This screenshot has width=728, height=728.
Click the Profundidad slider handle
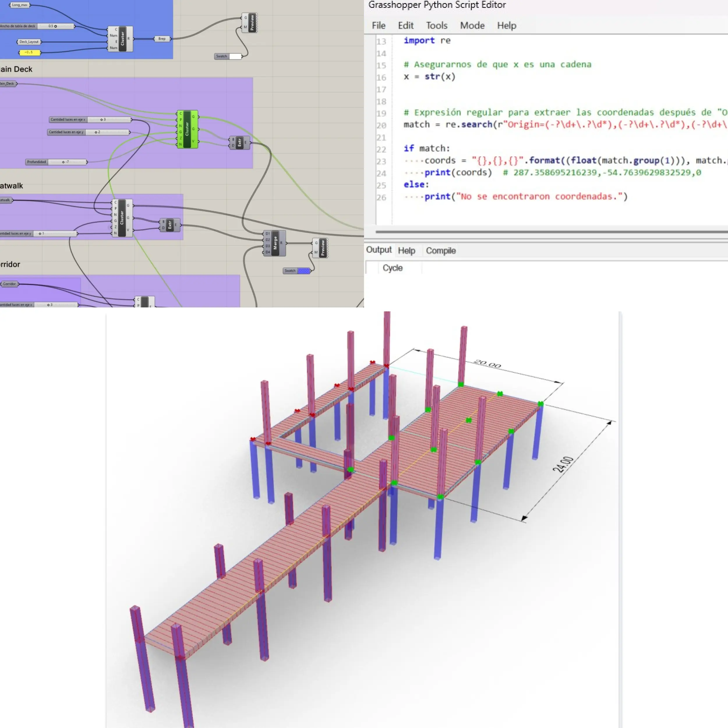pos(63,162)
